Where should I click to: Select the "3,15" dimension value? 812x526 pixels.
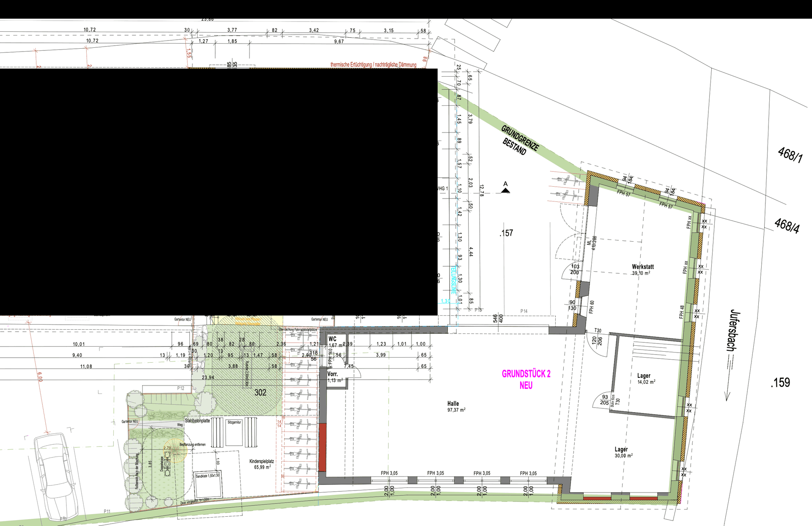click(x=389, y=30)
